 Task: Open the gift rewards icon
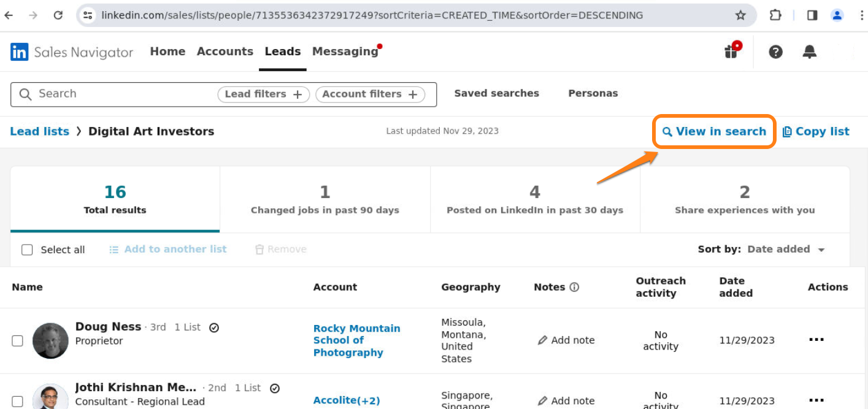[731, 52]
